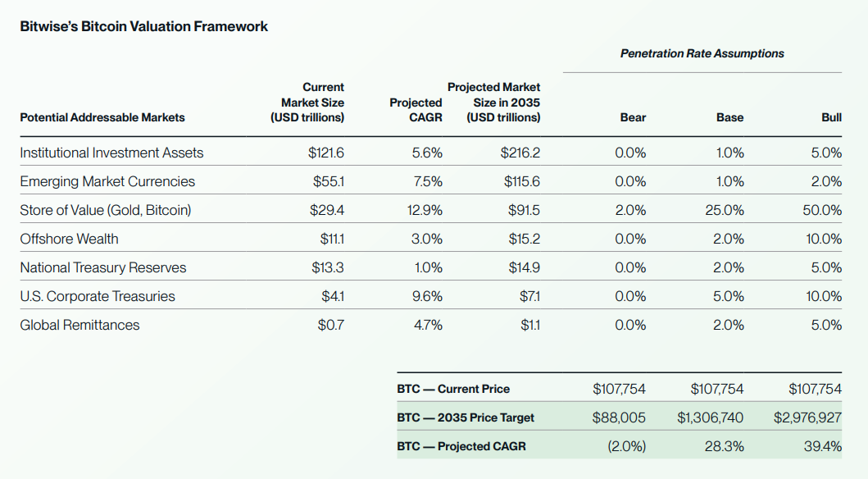The height and width of the screenshot is (479, 868).
Task: Select the Current Market Size column header
Action: (x=308, y=102)
